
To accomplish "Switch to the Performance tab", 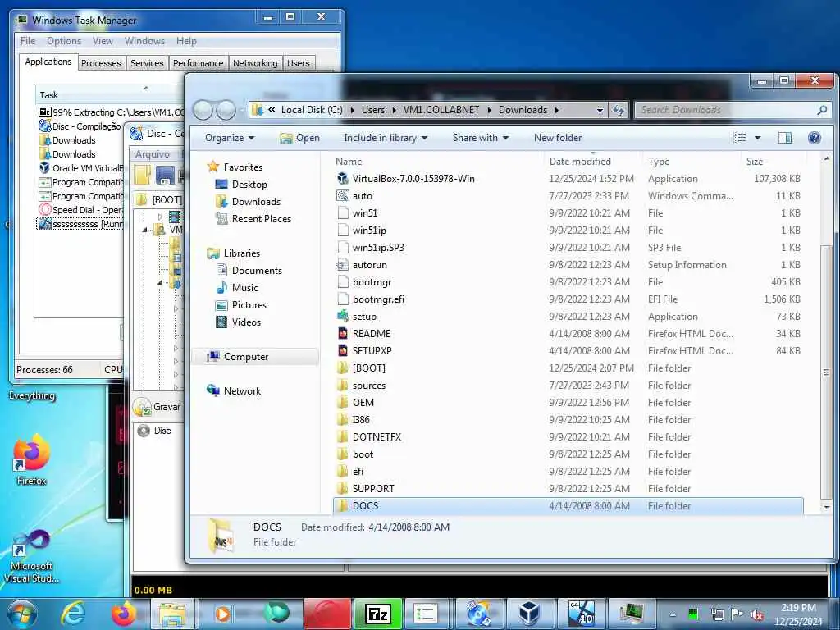I will (x=199, y=62).
